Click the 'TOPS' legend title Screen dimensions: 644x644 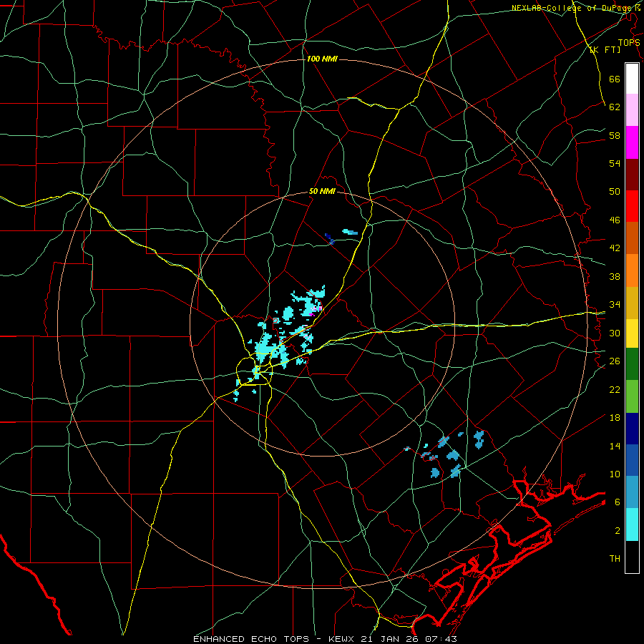tap(629, 43)
